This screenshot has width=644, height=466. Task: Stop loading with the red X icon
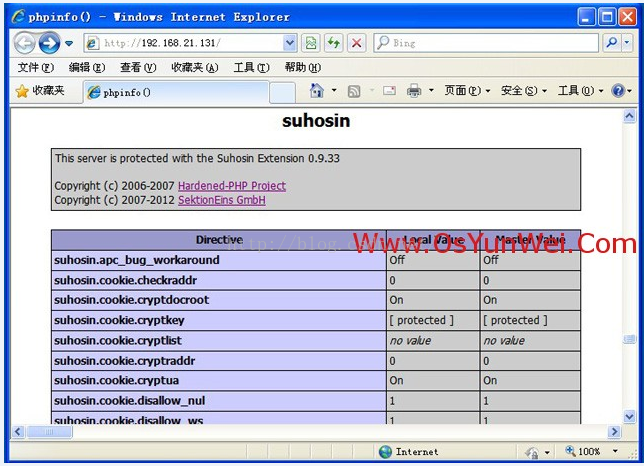click(356, 43)
